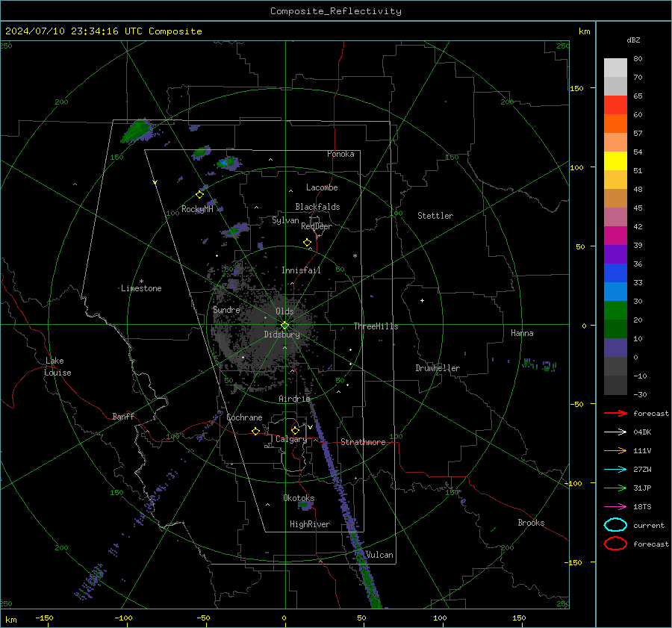This screenshot has height=628, width=672.
Task: Select the blue 33-36 dBZ swatch
Action: pyautogui.click(x=615, y=273)
